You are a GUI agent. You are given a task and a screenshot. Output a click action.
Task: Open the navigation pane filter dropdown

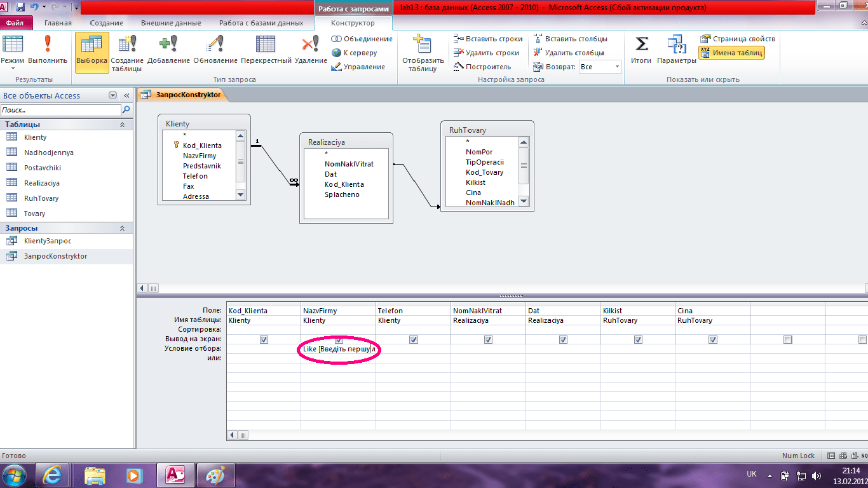pos(112,95)
